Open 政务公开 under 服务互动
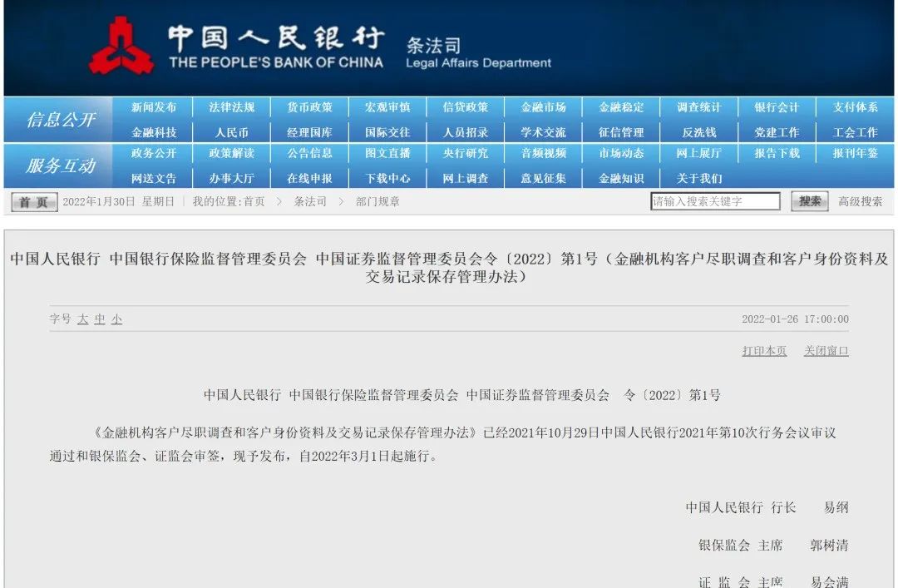The height and width of the screenshot is (588, 898). (x=154, y=153)
